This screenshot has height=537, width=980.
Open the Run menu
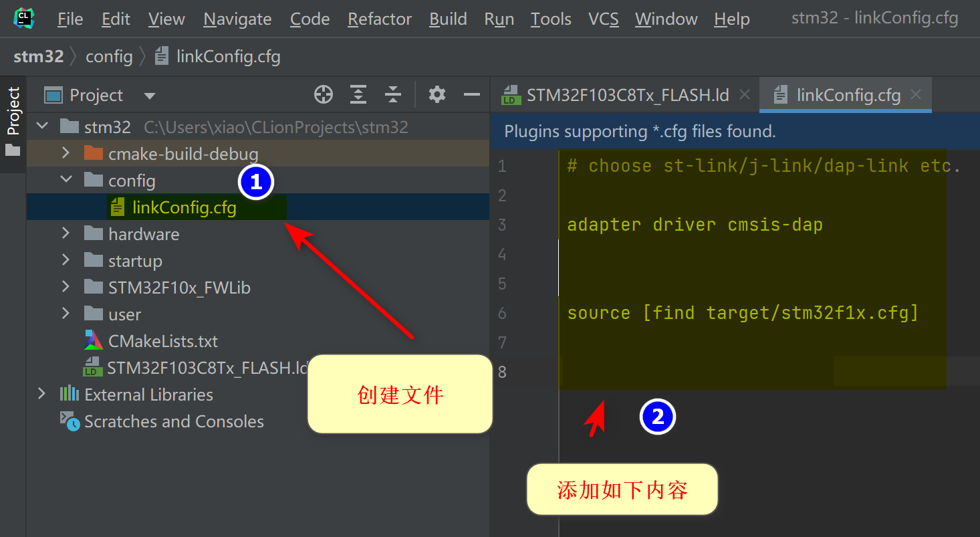[499, 19]
